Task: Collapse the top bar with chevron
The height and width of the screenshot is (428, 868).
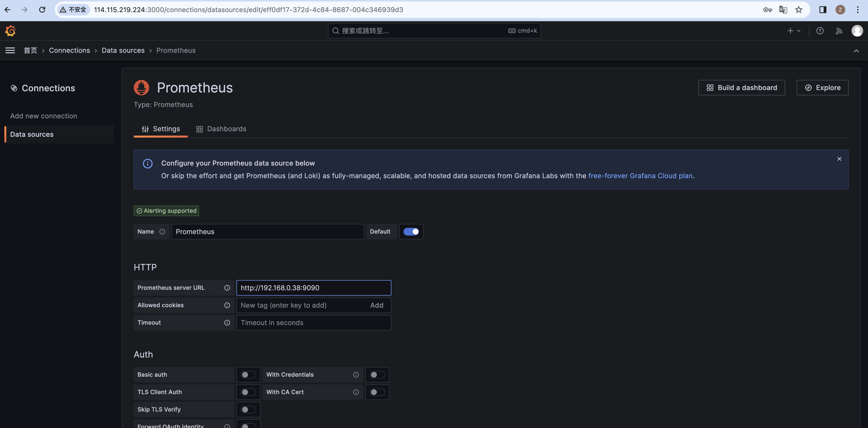Action: (x=856, y=51)
